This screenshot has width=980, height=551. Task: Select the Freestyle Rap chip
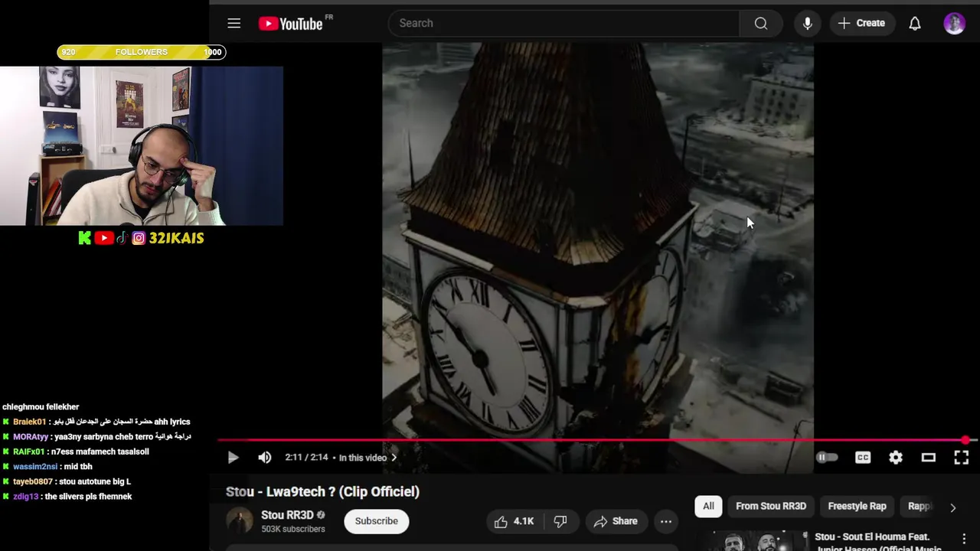point(857,506)
